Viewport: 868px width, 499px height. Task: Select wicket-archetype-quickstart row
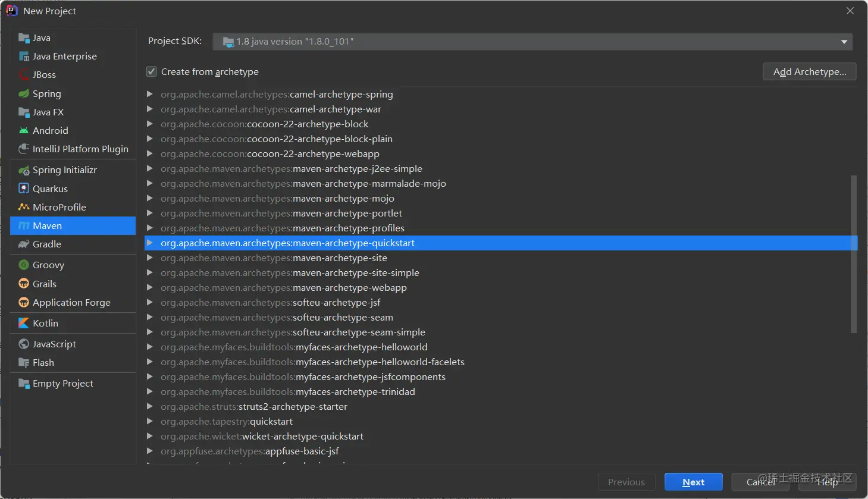click(x=501, y=436)
